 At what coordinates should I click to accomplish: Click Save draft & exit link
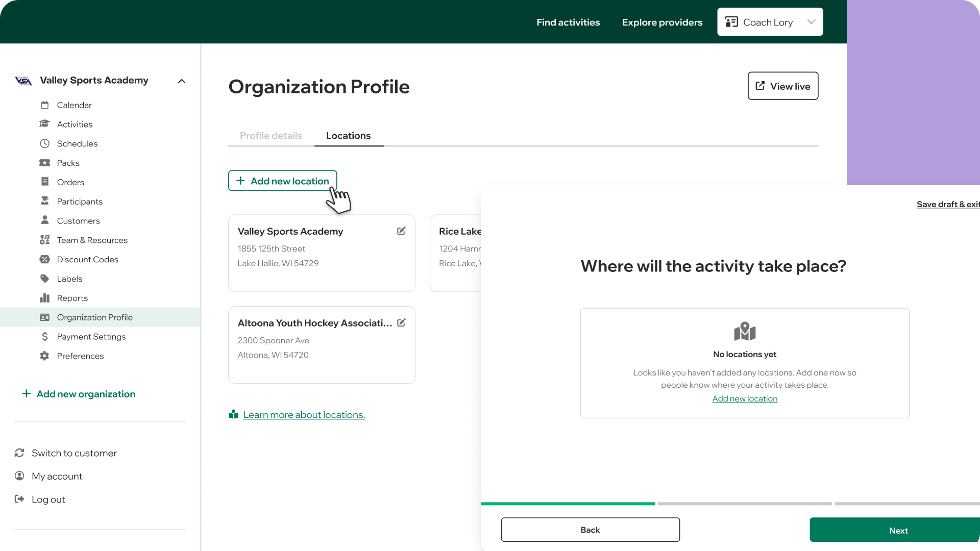point(947,204)
